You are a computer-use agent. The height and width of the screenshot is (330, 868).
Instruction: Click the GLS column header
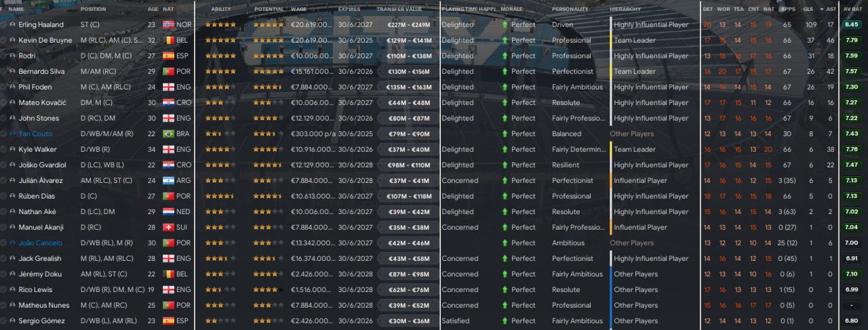pyautogui.click(x=808, y=9)
